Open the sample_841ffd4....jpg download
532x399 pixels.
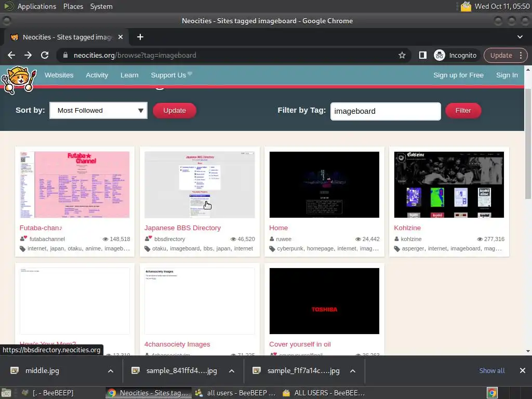coord(181,370)
